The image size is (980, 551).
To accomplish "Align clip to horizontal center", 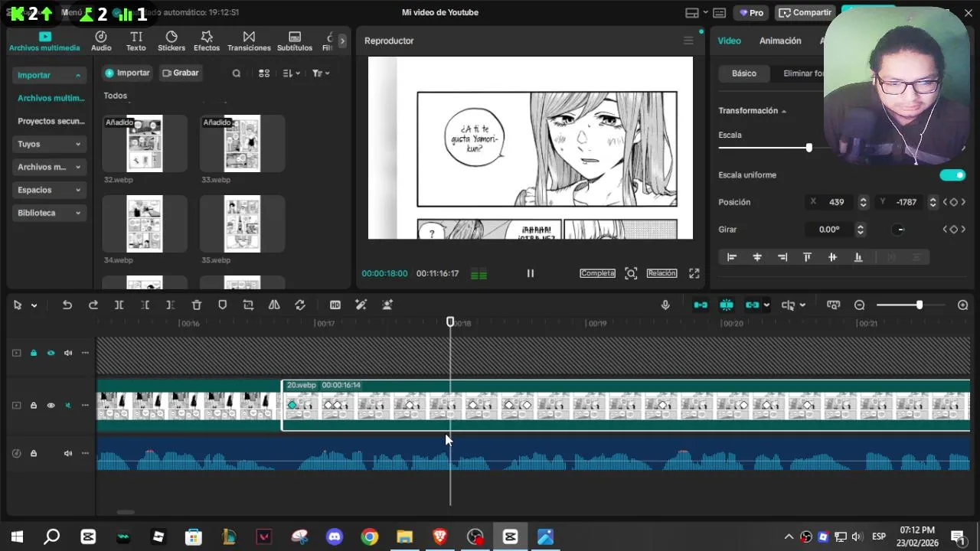I will (x=757, y=257).
